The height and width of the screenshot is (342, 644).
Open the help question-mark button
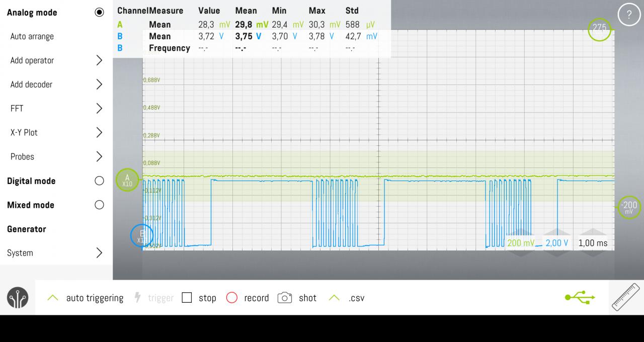pyautogui.click(x=628, y=15)
